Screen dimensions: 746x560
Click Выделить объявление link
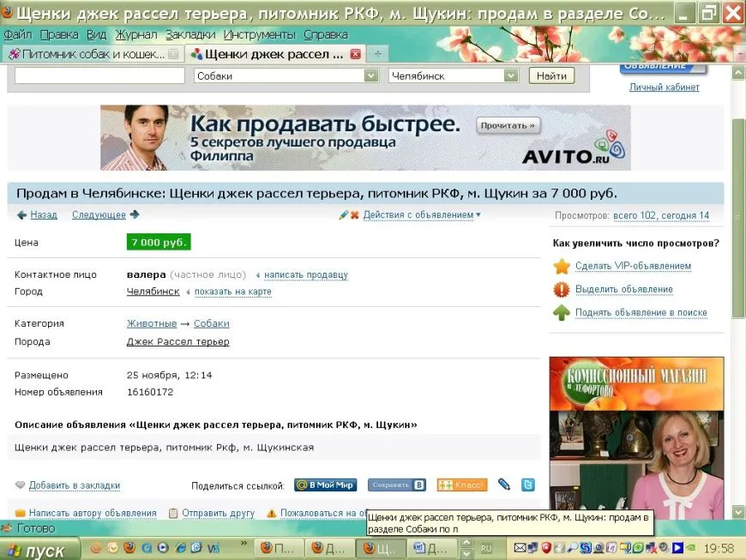coord(624,289)
